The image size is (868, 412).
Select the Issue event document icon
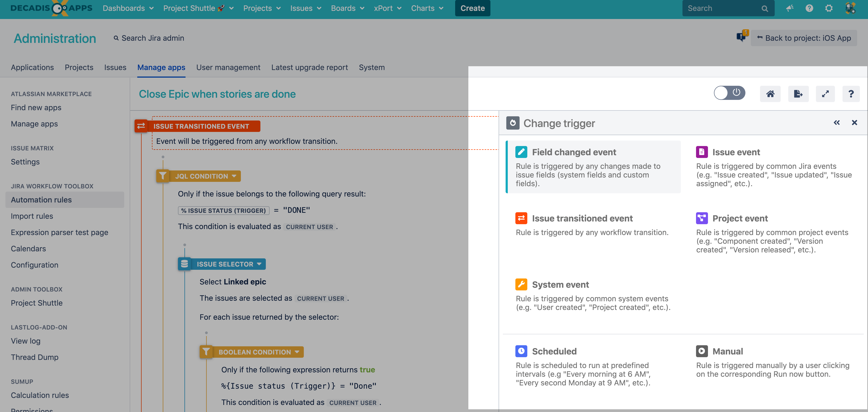click(x=702, y=152)
